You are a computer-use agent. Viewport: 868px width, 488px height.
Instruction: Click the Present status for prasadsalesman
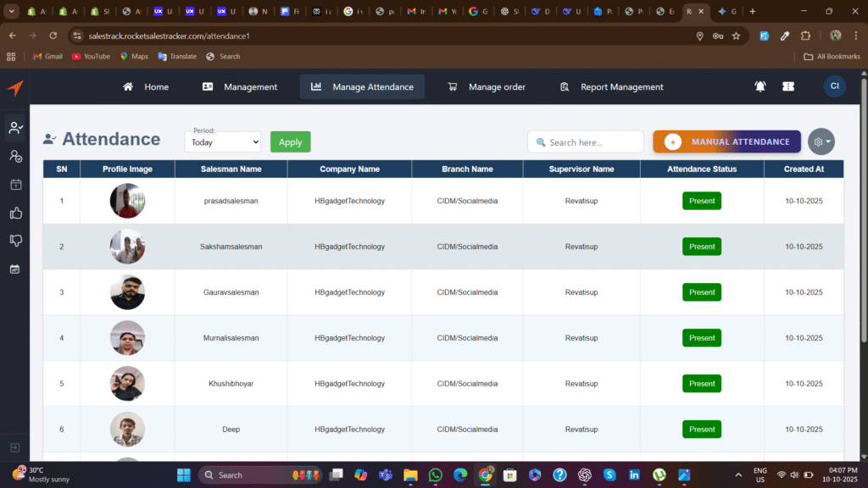pyautogui.click(x=701, y=201)
